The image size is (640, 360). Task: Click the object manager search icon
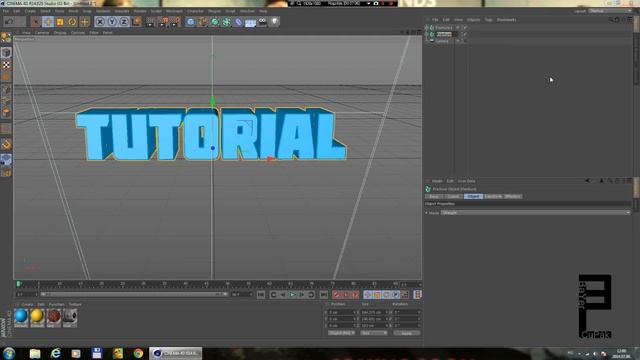click(611, 20)
